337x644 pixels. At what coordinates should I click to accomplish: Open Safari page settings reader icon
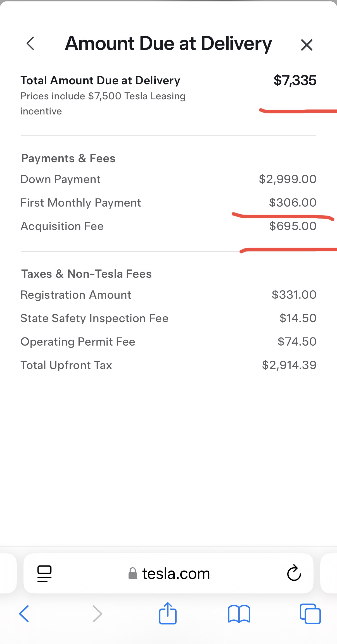(x=44, y=573)
